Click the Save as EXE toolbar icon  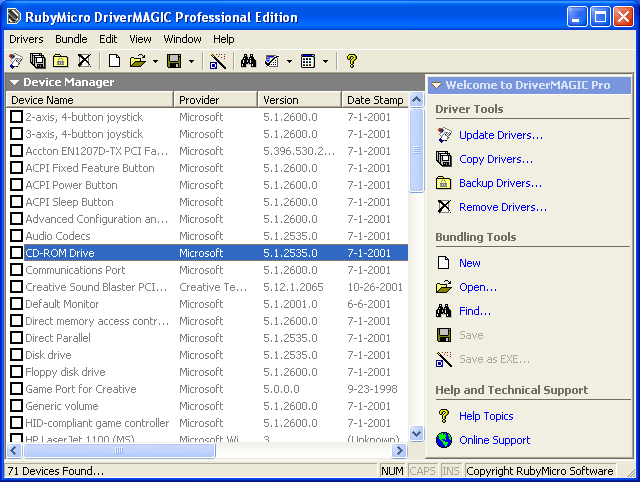218,61
